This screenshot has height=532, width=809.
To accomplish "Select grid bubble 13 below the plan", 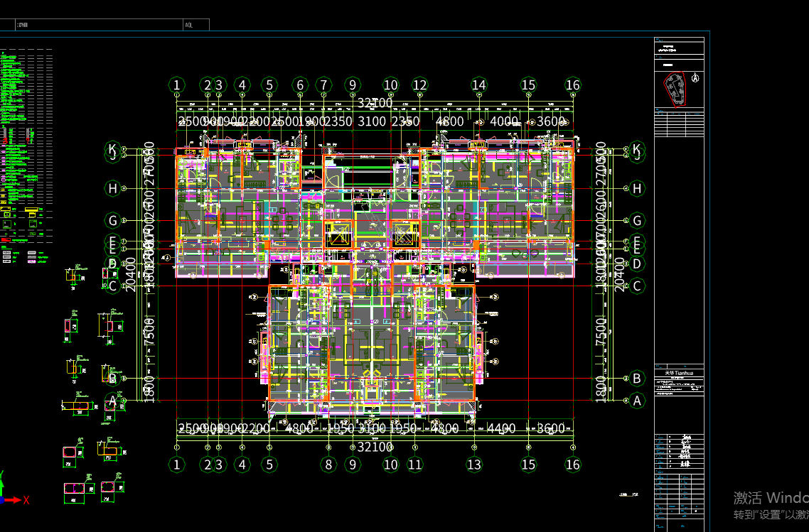I will (474, 465).
